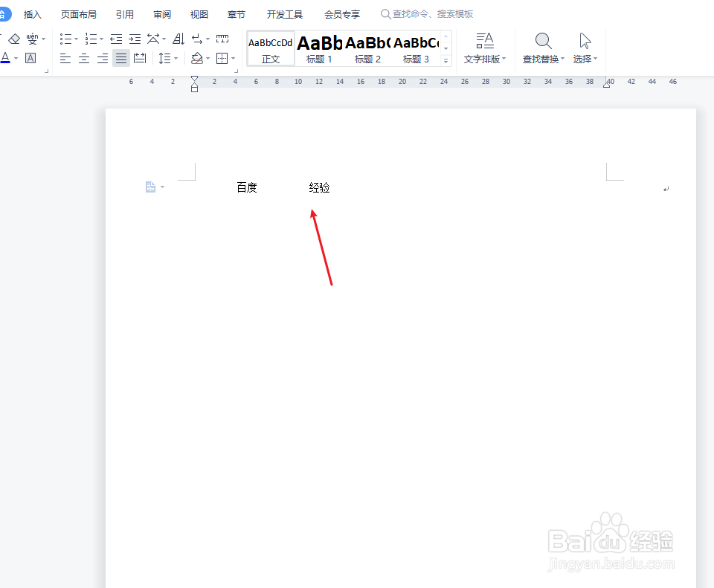This screenshot has height=588, width=714.
Task: Apply the 标题 1 heading style
Action: 319,49
